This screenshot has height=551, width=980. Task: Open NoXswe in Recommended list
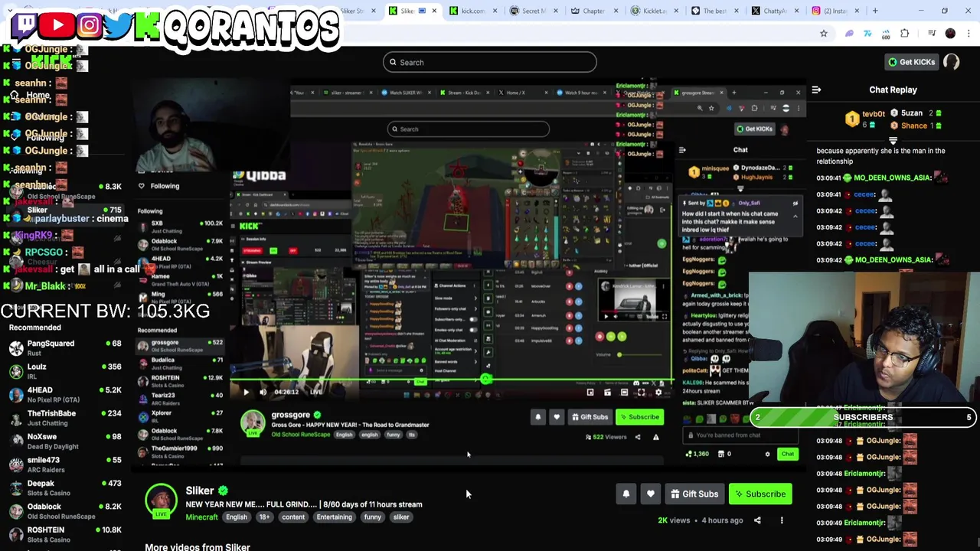pos(64,442)
